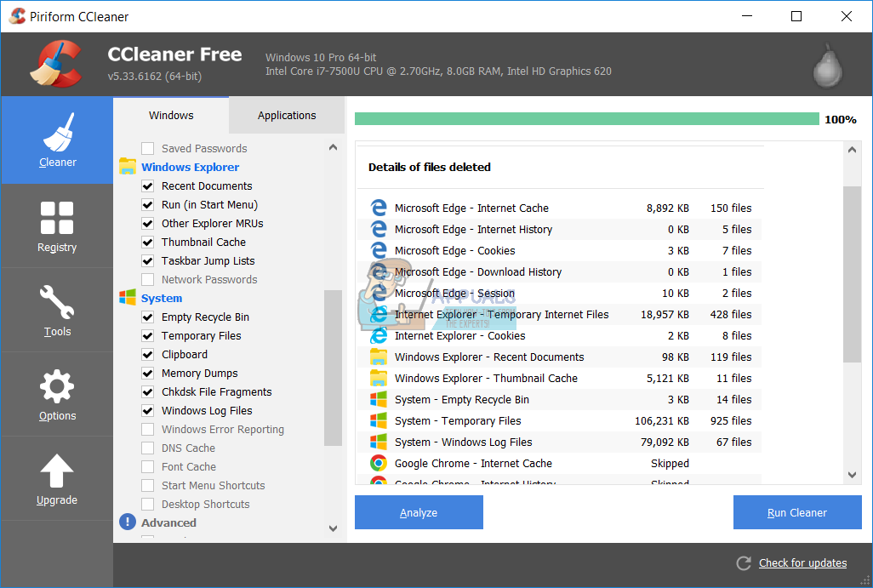Image resolution: width=873 pixels, height=588 pixels.
Task: Switch to the Applications tab
Action: [x=286, y=115]
